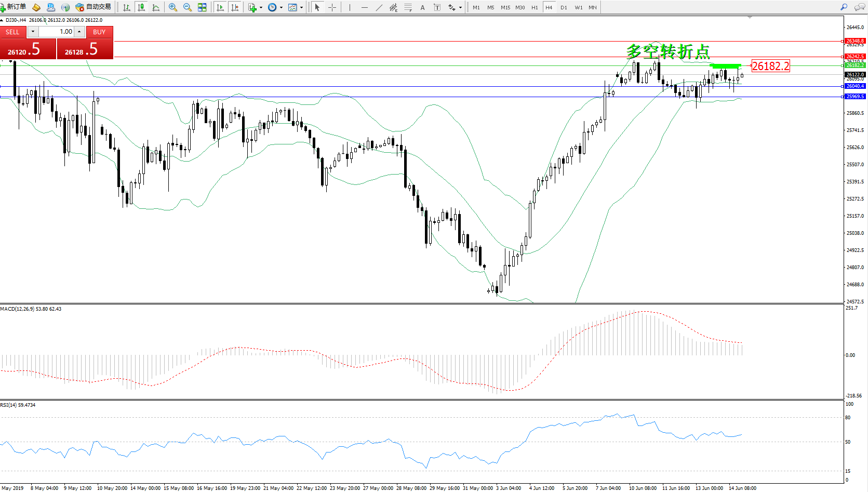Switch to the M15 timeframe
The height and width of the screenshot is (492, 868).
[505, 7]
